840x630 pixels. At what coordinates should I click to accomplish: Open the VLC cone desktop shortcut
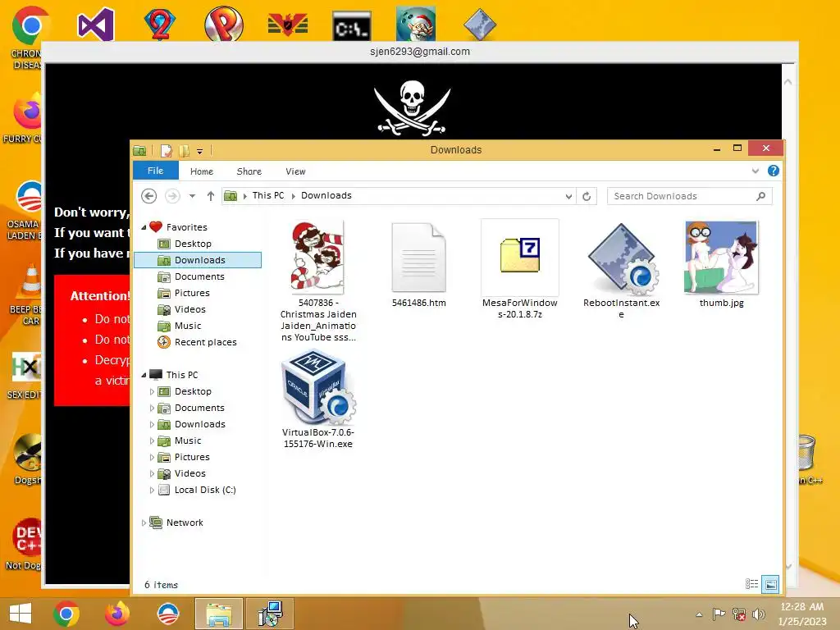[30, 281]
